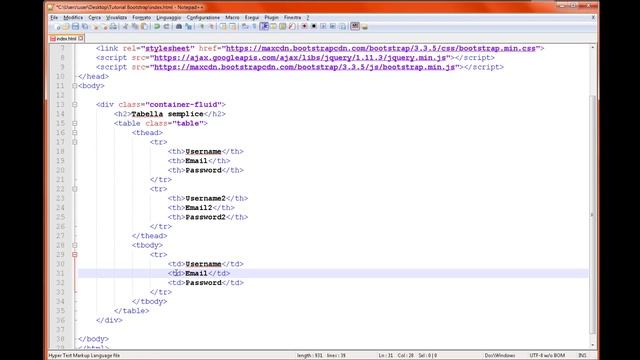Viewport: 640px width, 360px height.
Task: Follow the bootstrap.min.js URL link
Action: pos(304,67)
